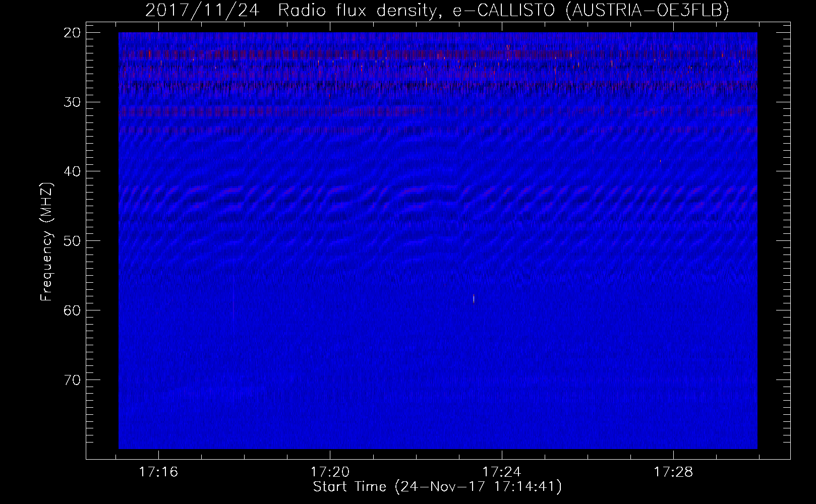Select the 17:20 time tick label
816x504 pixels.
coord(330,472)
